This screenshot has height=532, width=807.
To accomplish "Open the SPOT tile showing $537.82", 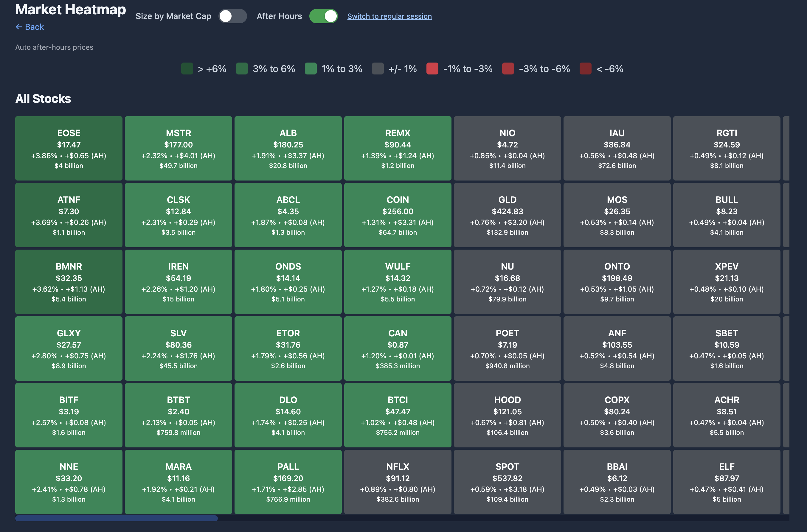I will 507,482.
